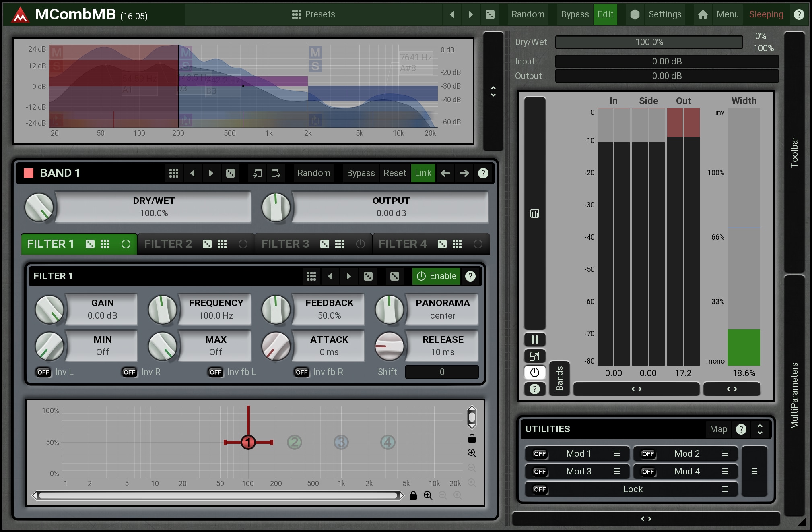This screenshot has width=812, height=532.
Task: Click the Home icon next to Menu
Action: coord(703,14)
